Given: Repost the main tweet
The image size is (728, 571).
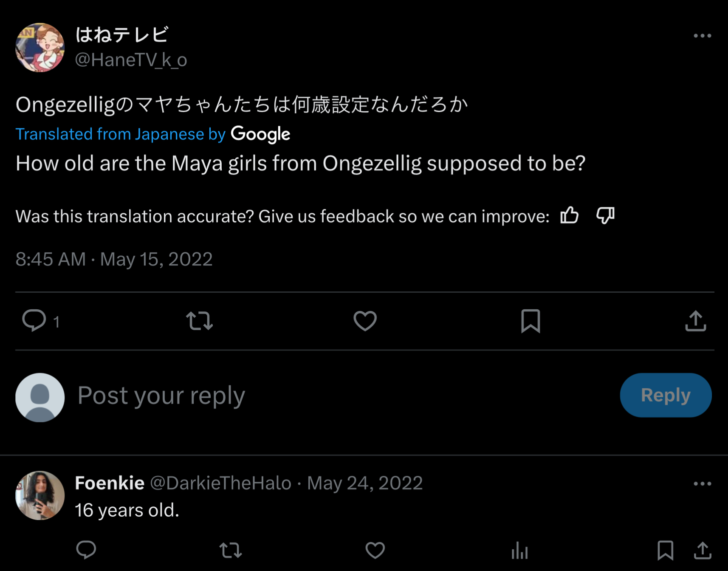Looking at the screenshot, I should click(x=199, y=321).
